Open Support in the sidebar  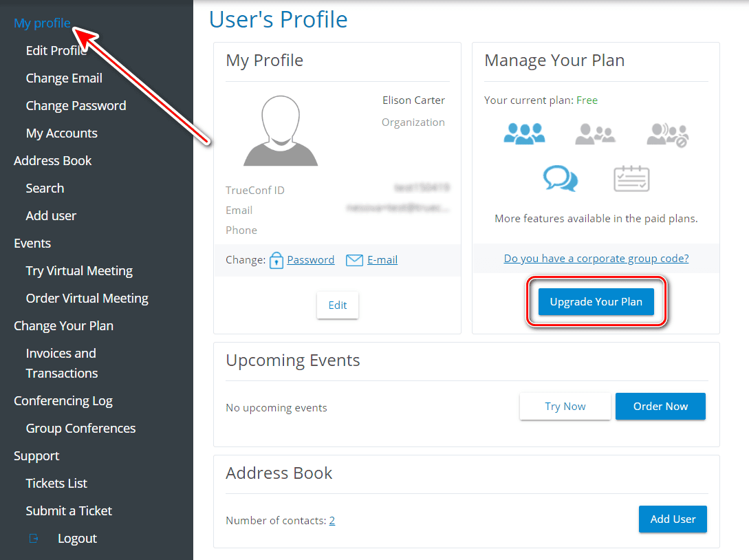tap(36, 456)
